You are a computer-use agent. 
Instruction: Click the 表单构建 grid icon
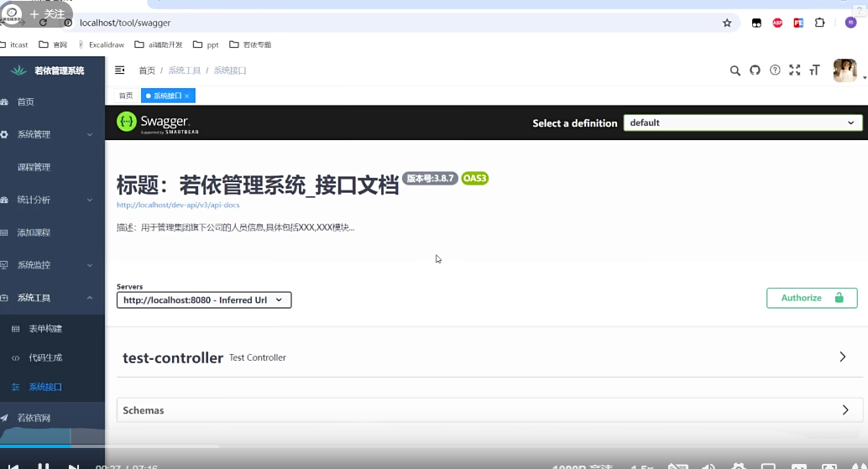coord(15,329)
